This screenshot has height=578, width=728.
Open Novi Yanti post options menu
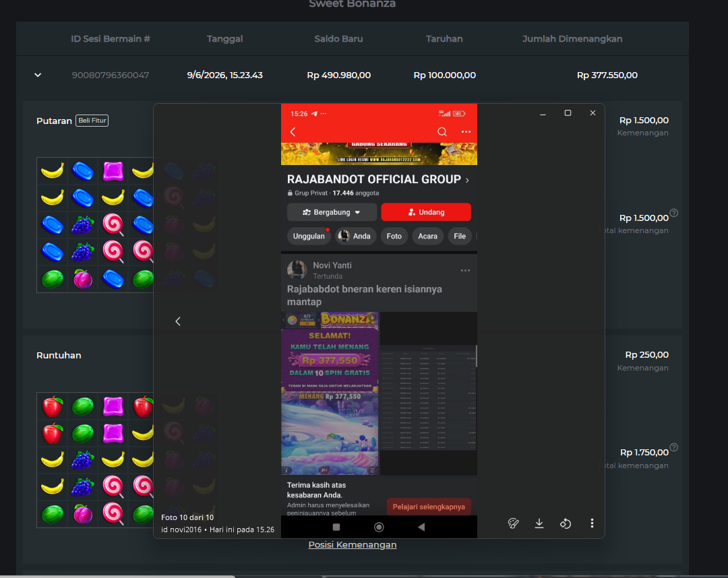point(465,270)
